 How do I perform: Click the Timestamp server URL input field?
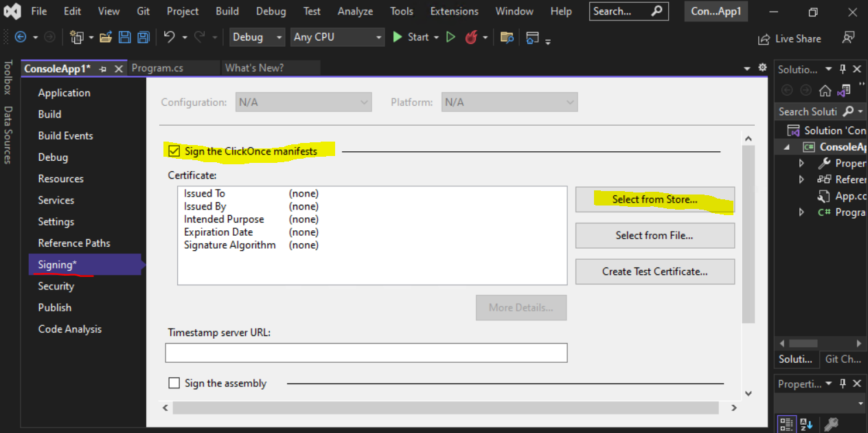(366, 353)
